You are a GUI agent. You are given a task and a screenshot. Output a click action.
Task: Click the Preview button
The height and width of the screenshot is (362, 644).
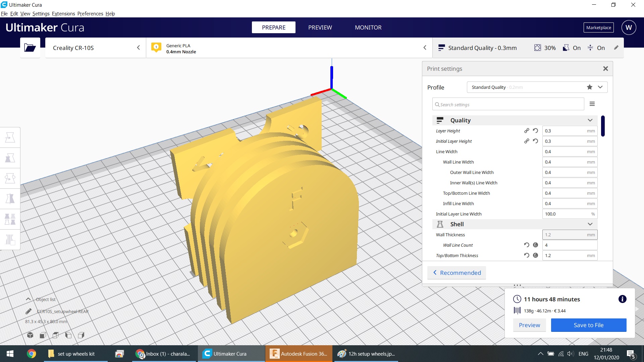point(529,325)
